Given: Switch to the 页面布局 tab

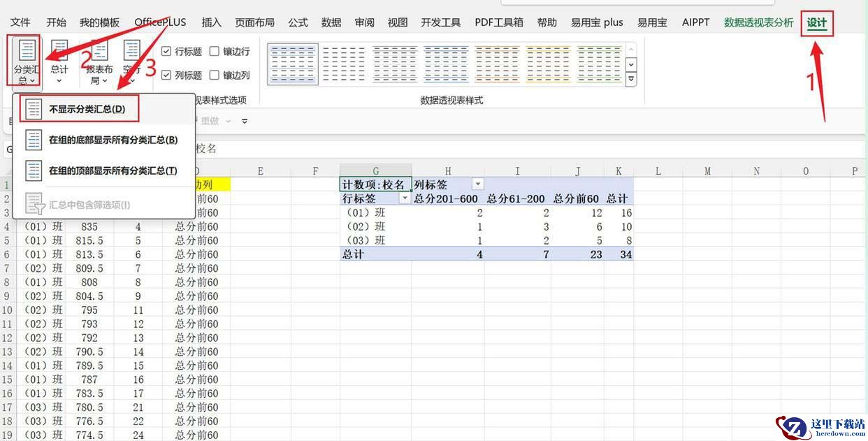Looking at the screenshot, I should (254, 22).
